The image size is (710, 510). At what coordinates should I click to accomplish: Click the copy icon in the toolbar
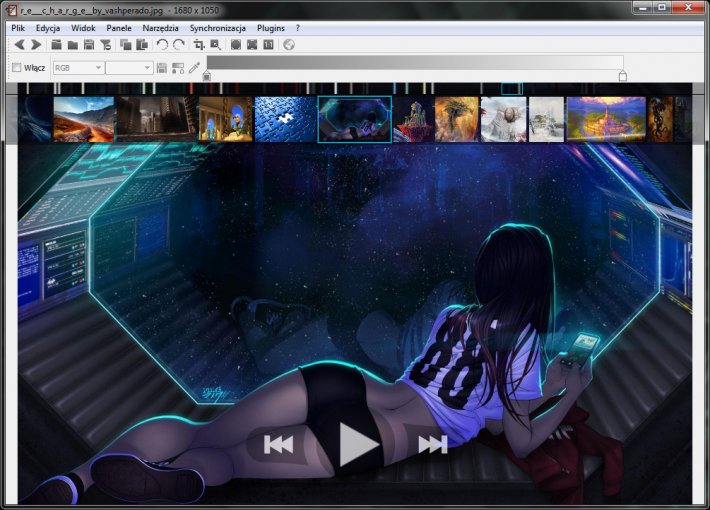tap(125, 44)
